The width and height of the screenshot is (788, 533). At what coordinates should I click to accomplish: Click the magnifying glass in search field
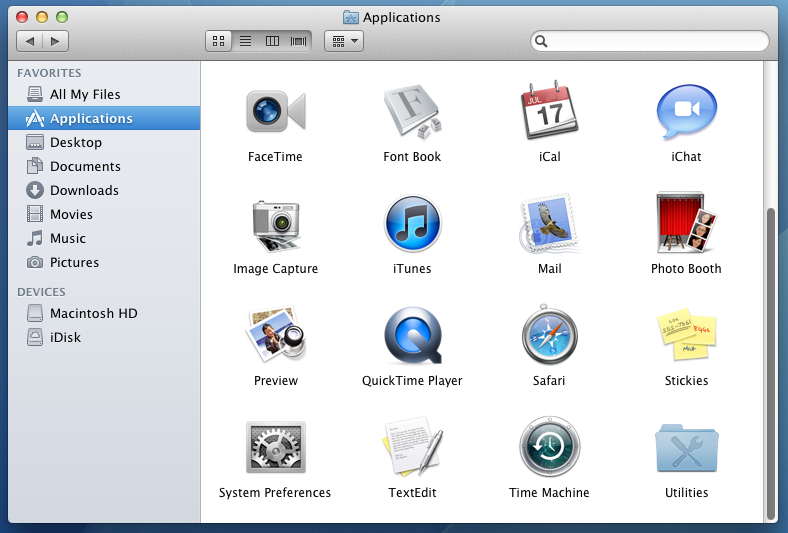[x=541, y=41]
